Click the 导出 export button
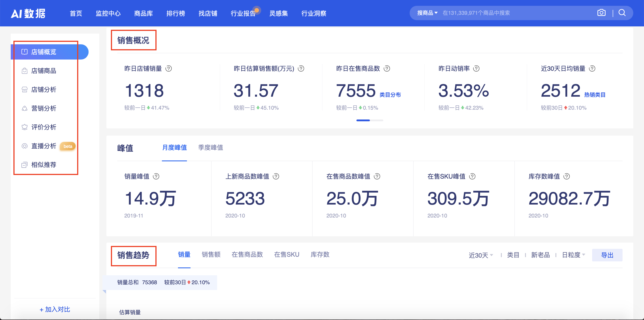The height and width of the screenshot is (320, 644). point(608,255)
